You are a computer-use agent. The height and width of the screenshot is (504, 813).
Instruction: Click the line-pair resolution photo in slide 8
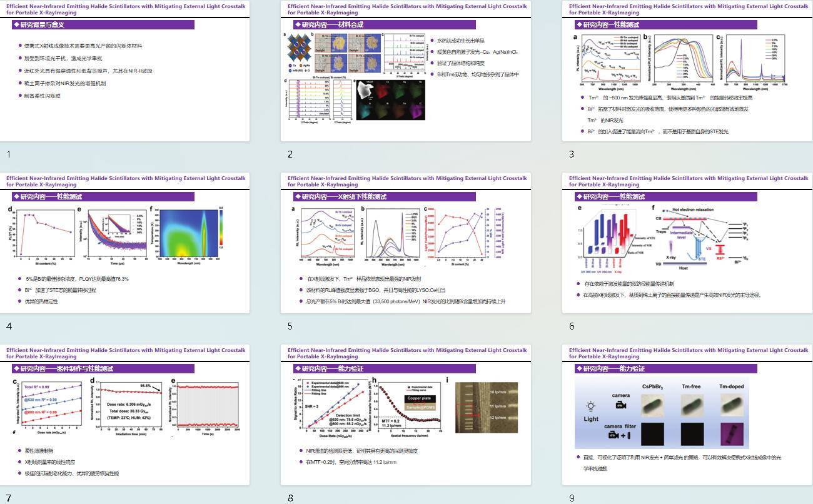tap(487, 408)
